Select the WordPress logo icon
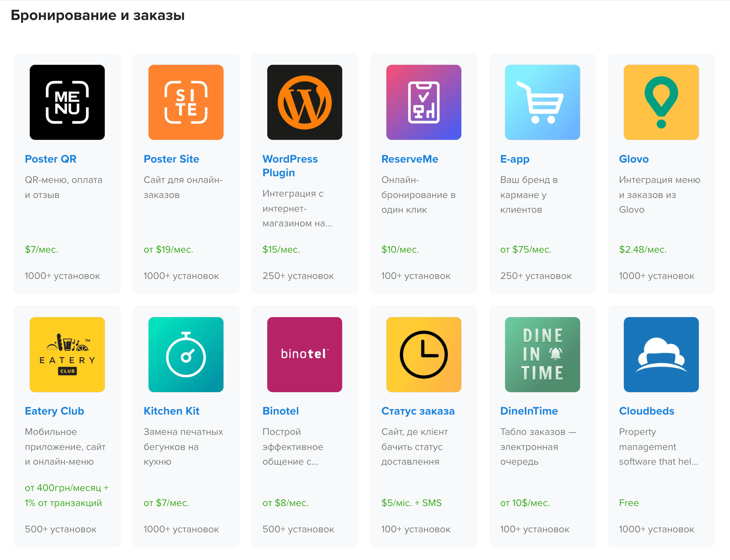 (305, 102)
